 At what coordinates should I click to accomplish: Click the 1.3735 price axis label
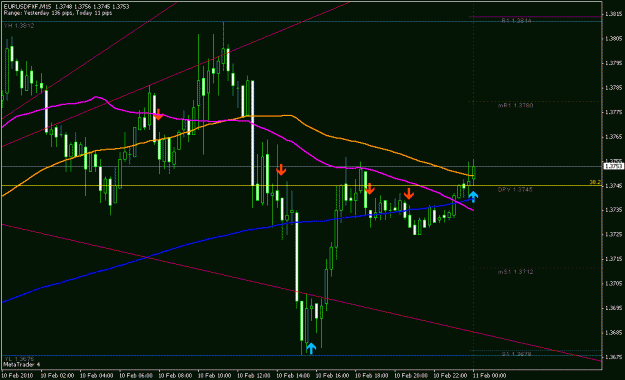pos(613,210)
